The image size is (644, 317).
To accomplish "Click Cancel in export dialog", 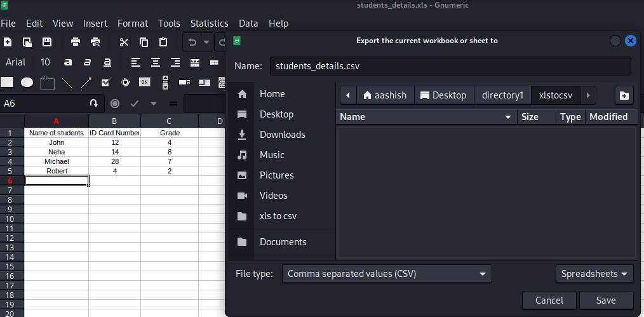I will click(x=549, y=300).
